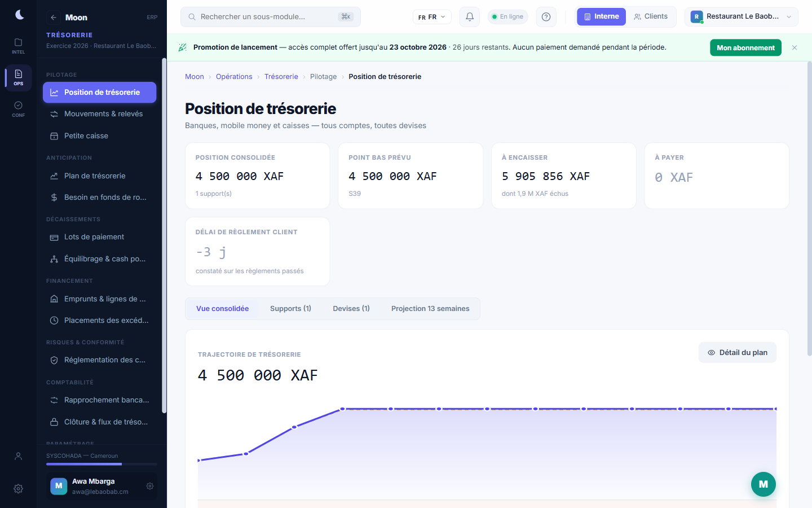Click the TRÉSORERIE module heading

pos(69,35)
